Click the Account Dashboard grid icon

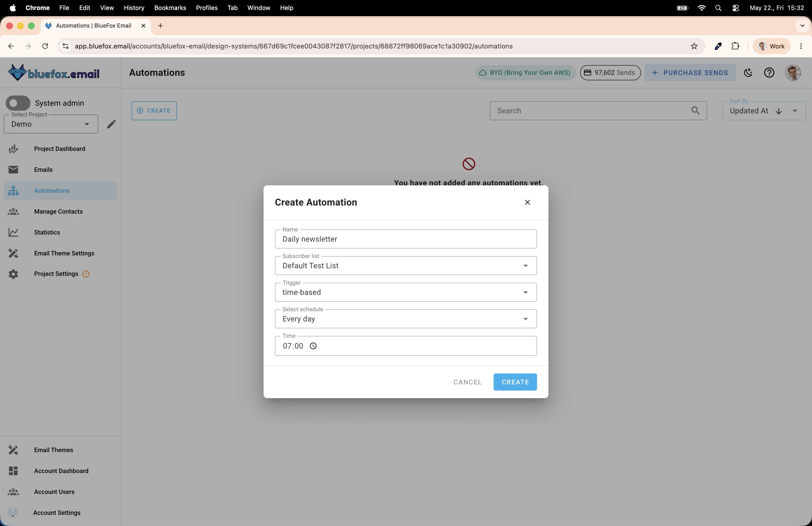13,471
